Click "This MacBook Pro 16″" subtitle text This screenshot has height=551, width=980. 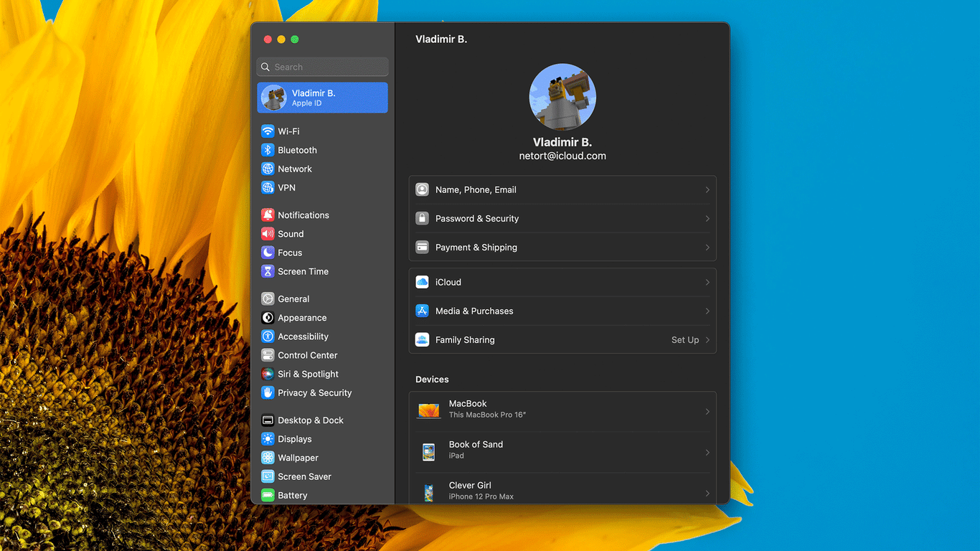[488, 415]
